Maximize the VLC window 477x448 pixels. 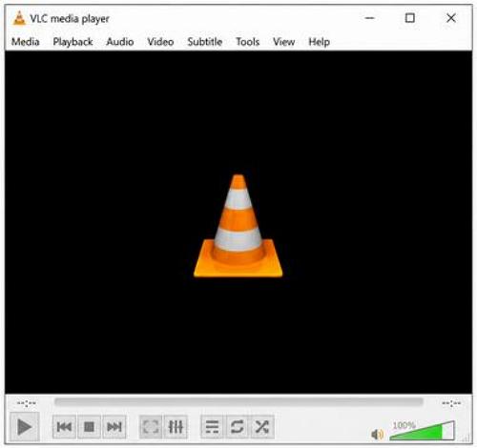click(410, 18)
